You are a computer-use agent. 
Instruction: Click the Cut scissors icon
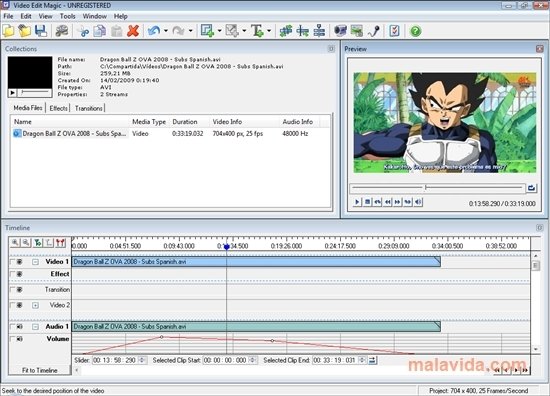coord(84,31)
